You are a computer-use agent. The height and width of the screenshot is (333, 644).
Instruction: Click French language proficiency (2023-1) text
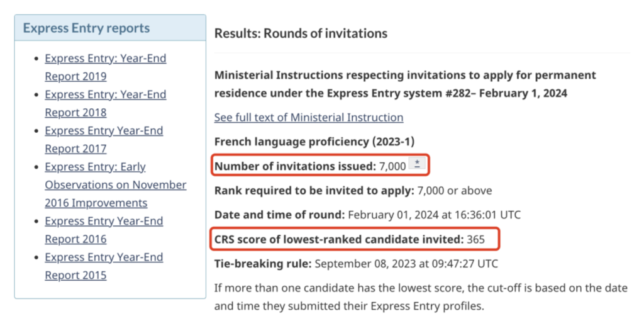tap(314, 142)
